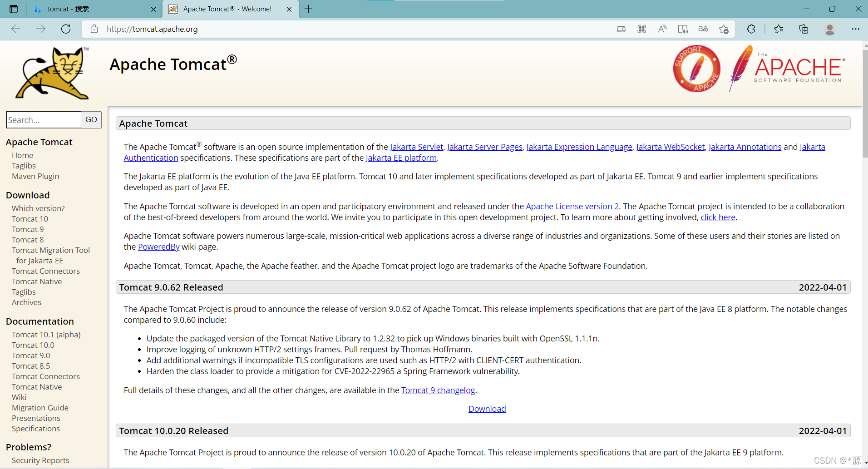
Task: Reload the Tomcat page
Action: click(66, 29)
